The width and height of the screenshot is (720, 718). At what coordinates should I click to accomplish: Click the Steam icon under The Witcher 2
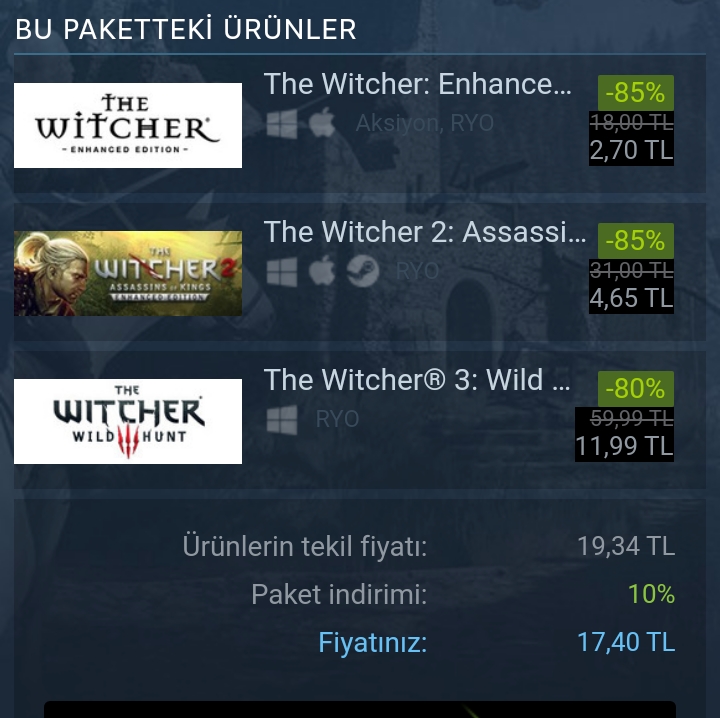[x=363, y=271]
